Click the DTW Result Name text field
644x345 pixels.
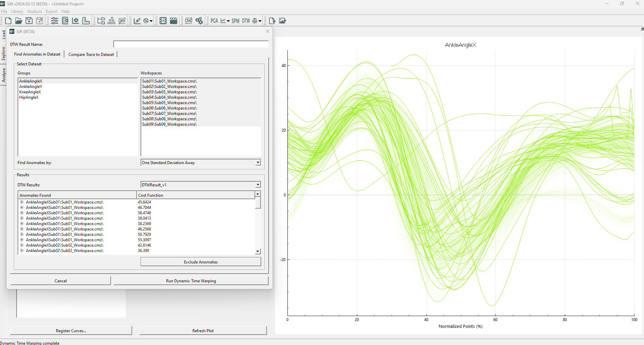[191, 44]
